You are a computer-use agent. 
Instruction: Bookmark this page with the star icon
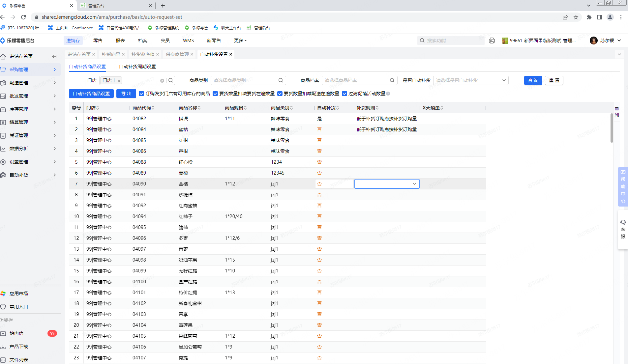click(576, 17)
